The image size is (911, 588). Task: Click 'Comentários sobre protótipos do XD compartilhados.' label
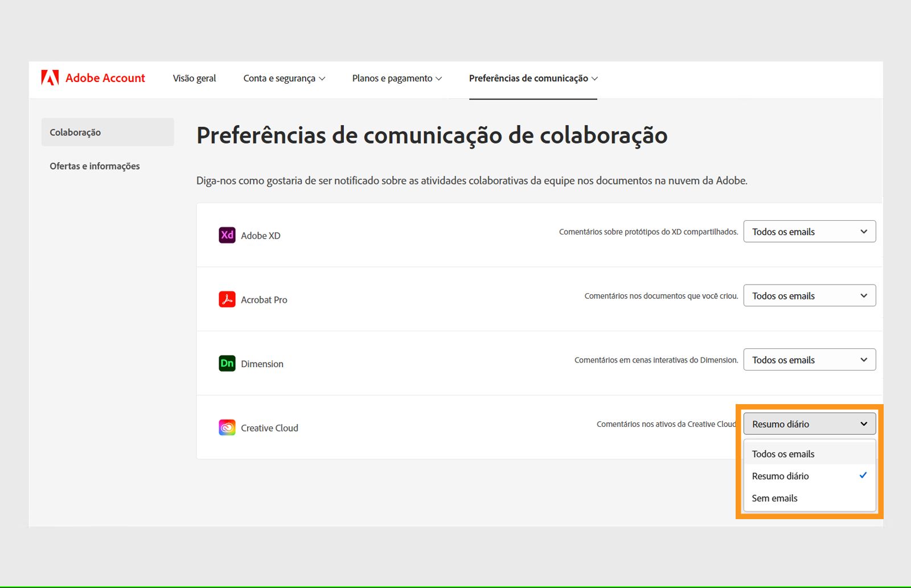[x=649, y=232]
